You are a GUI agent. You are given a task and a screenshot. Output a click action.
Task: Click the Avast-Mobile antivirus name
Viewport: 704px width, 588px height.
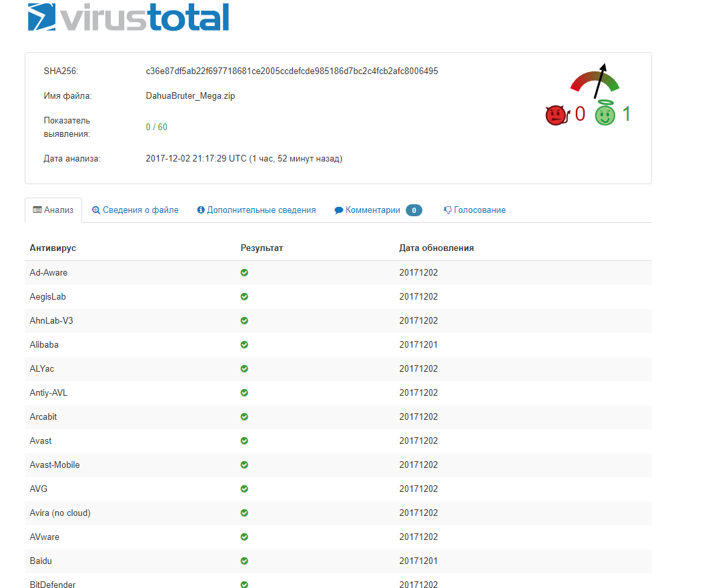point(55,465)
